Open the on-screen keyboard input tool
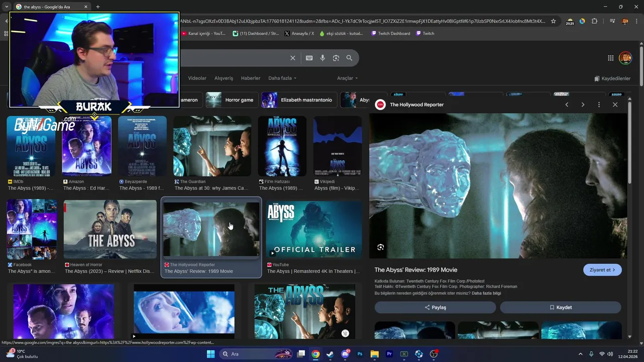 309,58
